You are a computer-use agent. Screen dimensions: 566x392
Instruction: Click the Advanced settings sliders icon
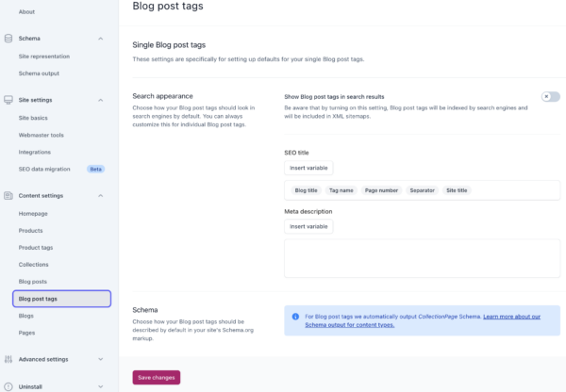pos(8,359)
